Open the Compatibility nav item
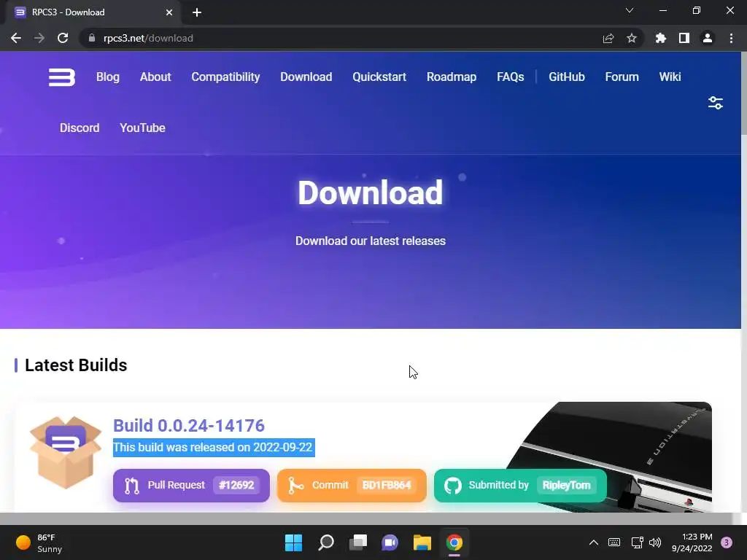 (225, 77)
